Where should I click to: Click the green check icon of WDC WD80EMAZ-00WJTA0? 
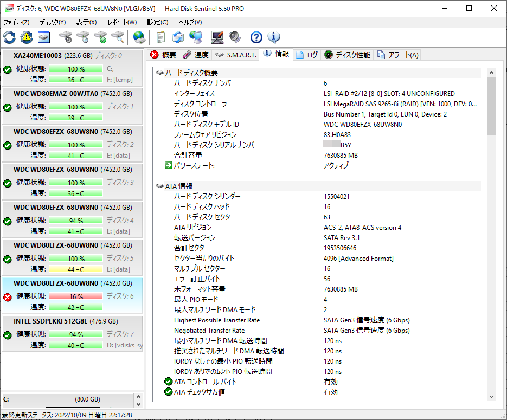pos(8,107)
